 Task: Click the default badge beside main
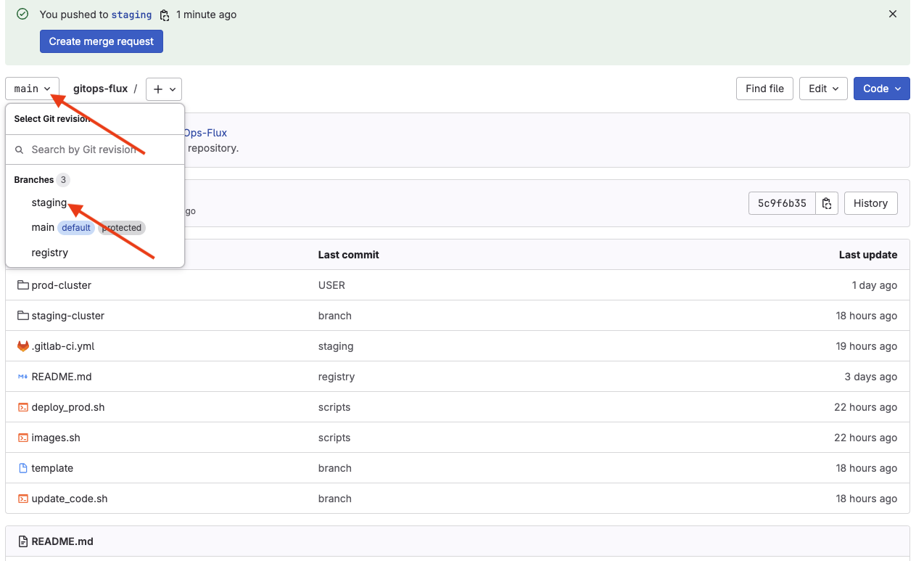coord(76,228)
